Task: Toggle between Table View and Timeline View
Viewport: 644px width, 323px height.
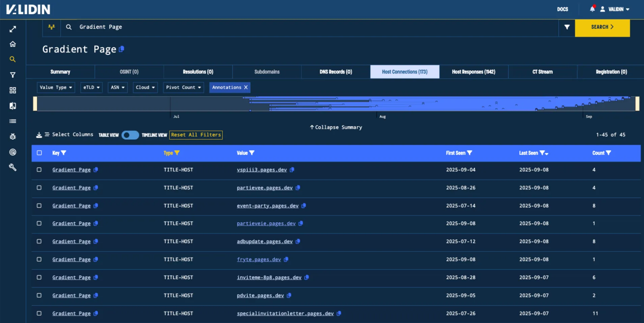Action: pyautogui.click(x=130, y=135)
